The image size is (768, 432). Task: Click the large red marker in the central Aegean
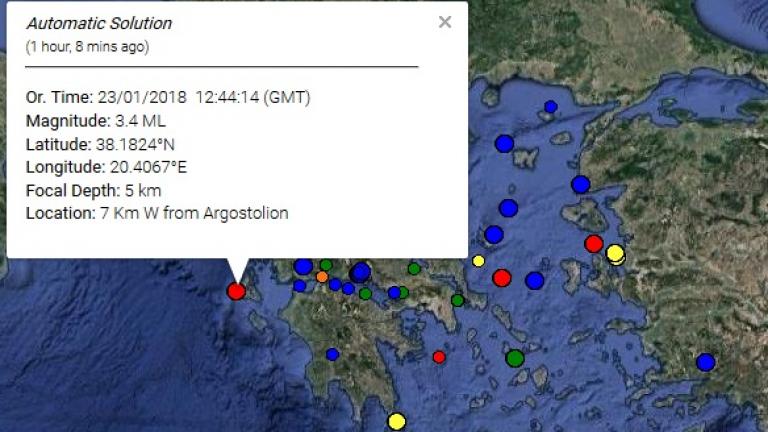(x=502, y=278)
